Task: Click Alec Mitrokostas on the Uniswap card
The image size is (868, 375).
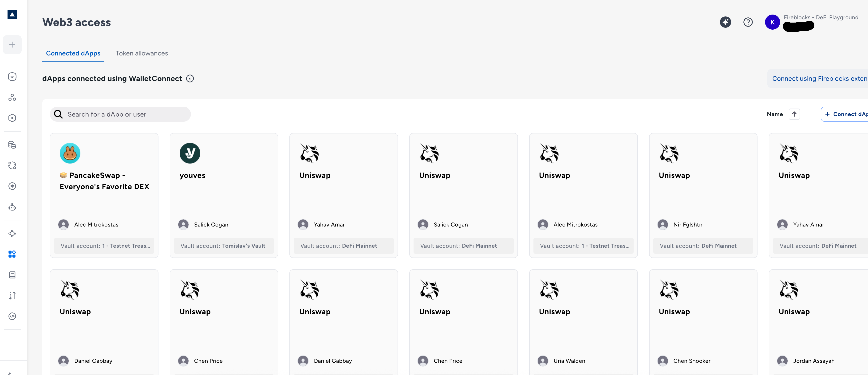Action: (576, 225)
